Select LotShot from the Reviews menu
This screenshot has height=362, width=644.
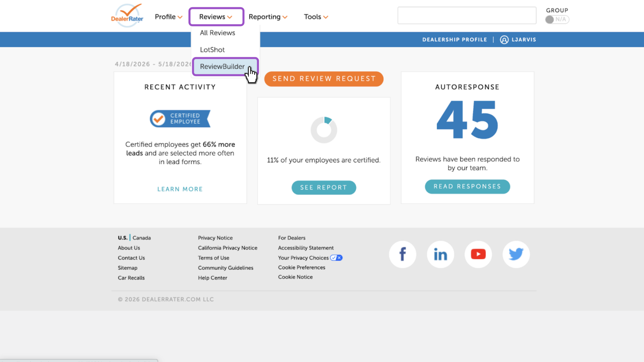click(212, 50)
